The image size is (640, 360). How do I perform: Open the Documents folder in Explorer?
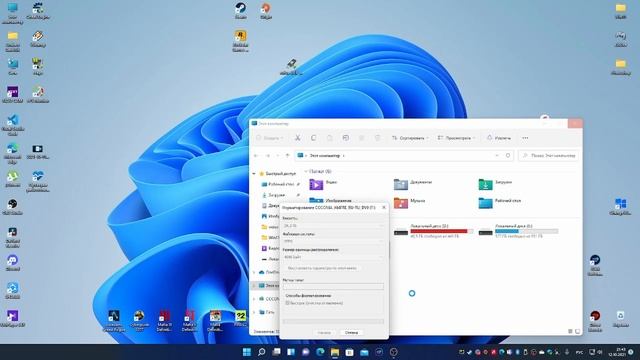tap(412, 184)
